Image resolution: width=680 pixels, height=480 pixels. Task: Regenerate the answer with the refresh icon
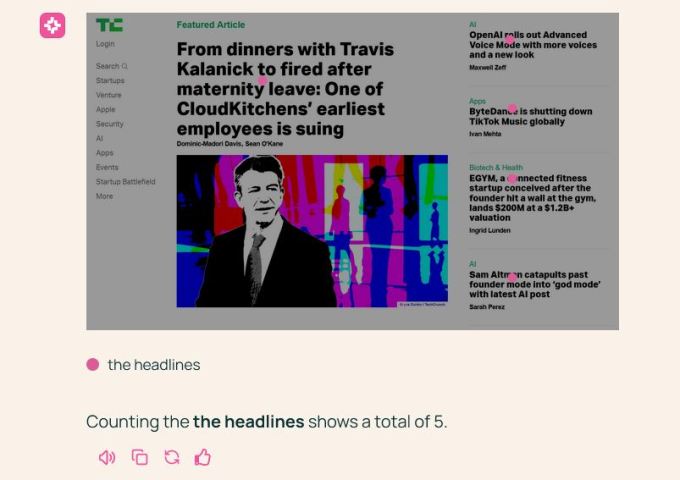pyautogui.click(x=172, y=457)
